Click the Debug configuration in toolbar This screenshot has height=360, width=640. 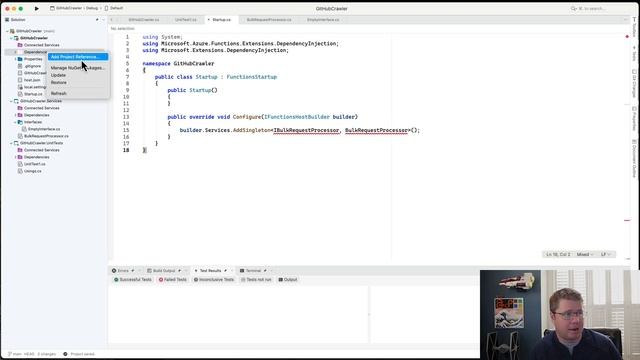(x=92, y=8)
